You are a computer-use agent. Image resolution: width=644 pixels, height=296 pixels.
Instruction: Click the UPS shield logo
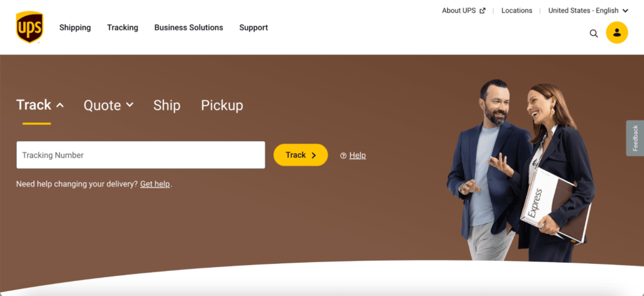[x=30, y=27]
